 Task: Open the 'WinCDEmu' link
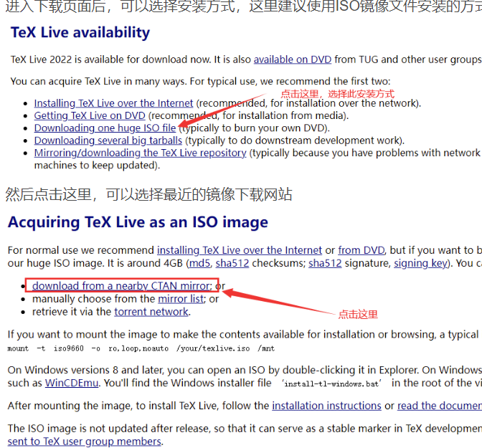point(72,383)
